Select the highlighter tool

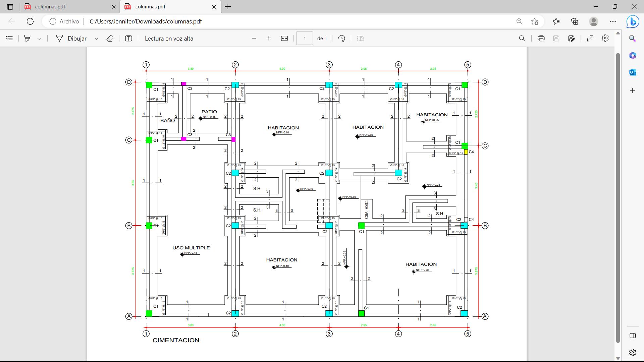click(x=28, y=39)
